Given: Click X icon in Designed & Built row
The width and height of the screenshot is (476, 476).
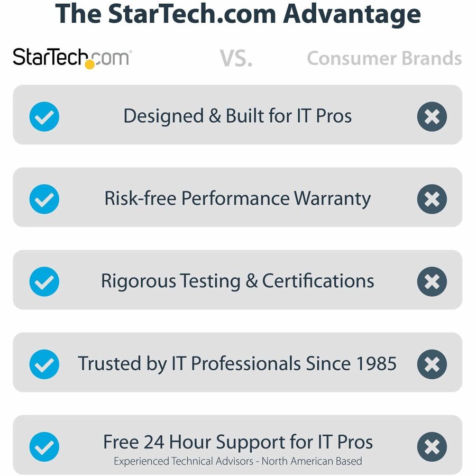Looking at the screenshot, I should tap(432, 116).
